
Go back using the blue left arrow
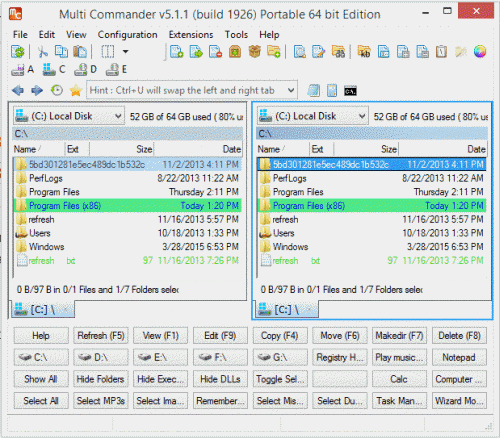pyautogui.click(x=18, y=90)
